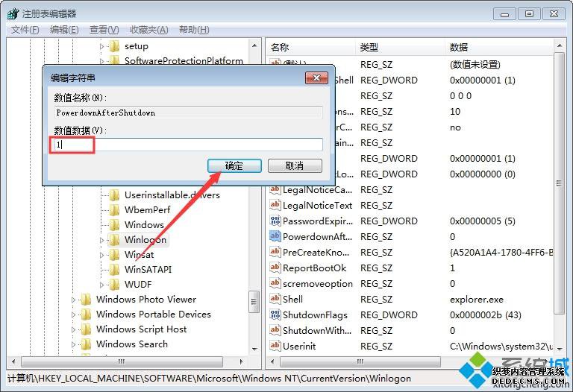
Task: Select the Windows Search folder icon
Action: pyautogui.click(x=86, y=344)
